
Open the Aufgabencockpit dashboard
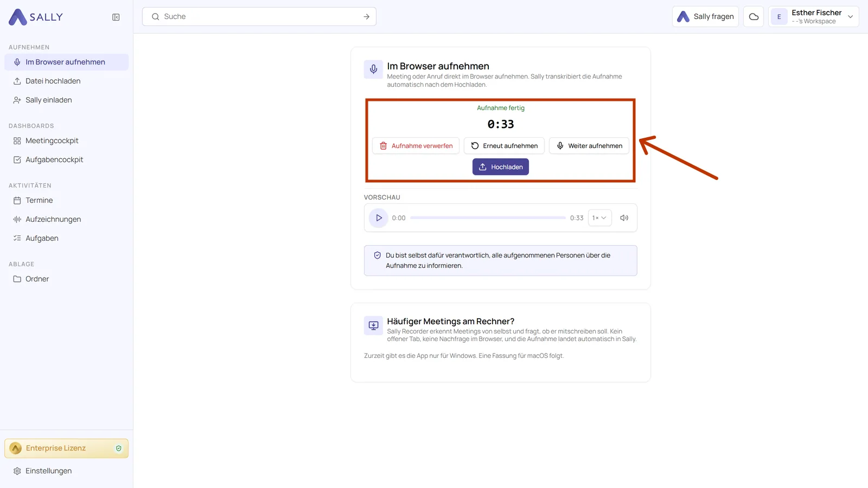(x=66, y=159)
